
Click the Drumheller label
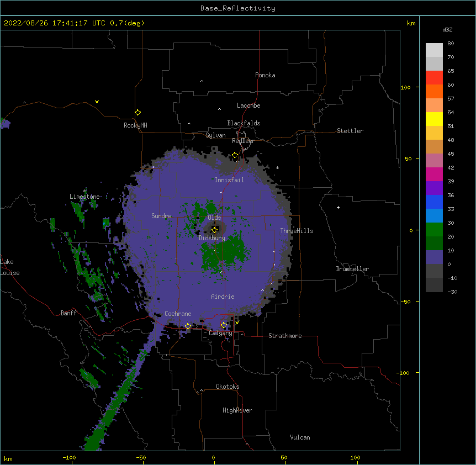point(352,269)
